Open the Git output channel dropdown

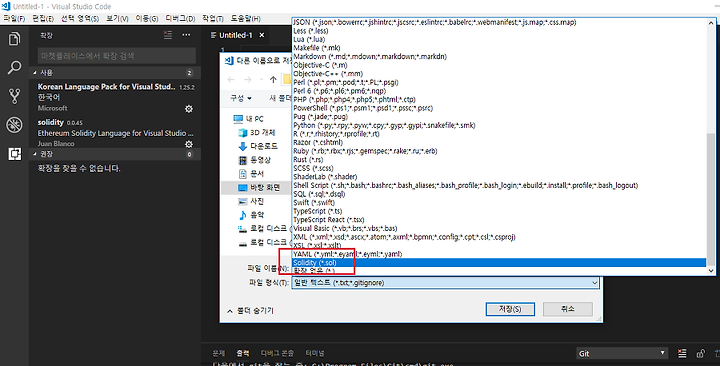[x=622, y=353]
